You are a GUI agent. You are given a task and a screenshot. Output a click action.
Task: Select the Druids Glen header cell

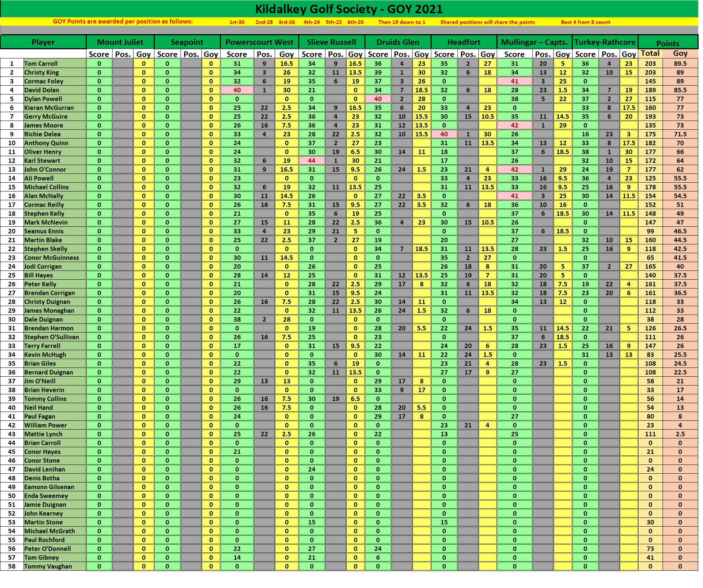tap(398, 42)
